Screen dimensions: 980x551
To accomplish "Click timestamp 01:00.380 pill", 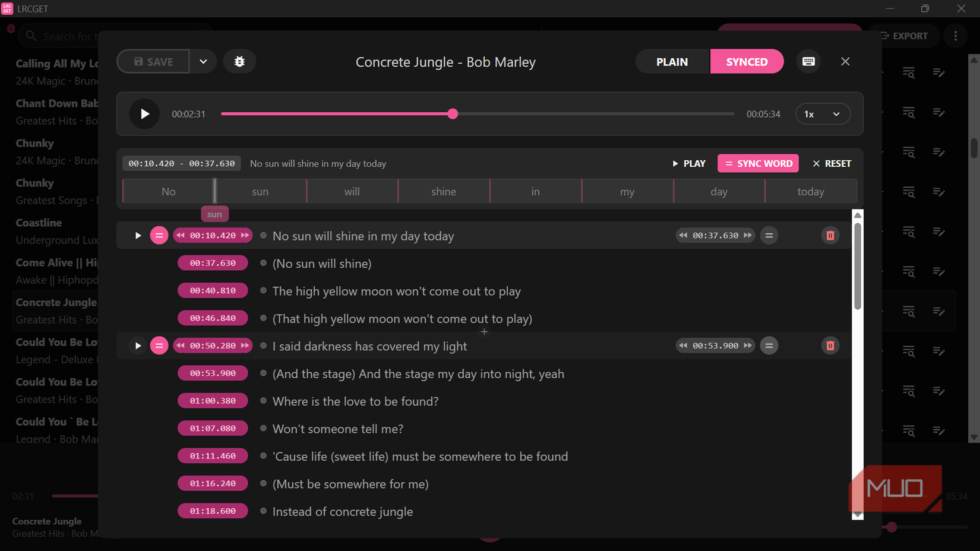I will click(213, 401).
